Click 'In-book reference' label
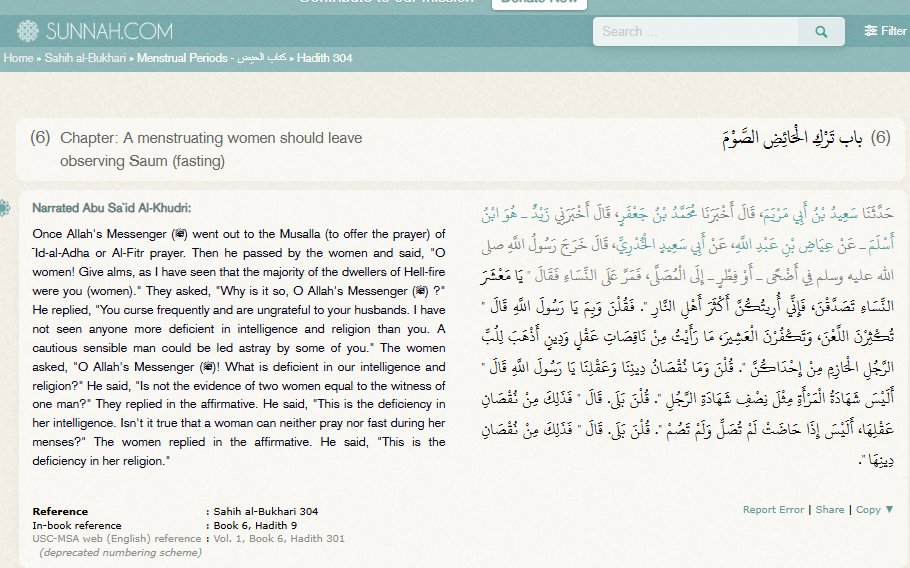910x568 pixels. pos(77,525)
